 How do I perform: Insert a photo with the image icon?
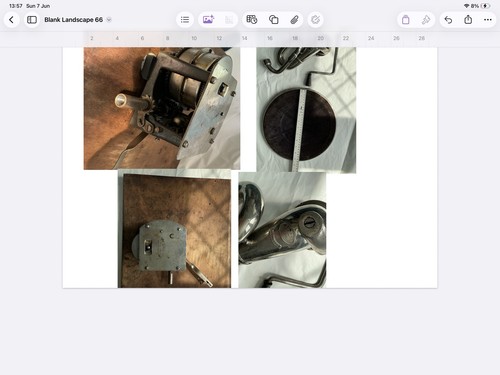coord(208,20)
